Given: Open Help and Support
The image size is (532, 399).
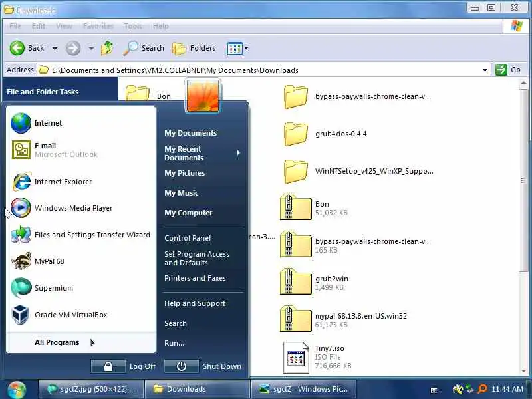Looking at the screenshot, I should tap(195, 303).
